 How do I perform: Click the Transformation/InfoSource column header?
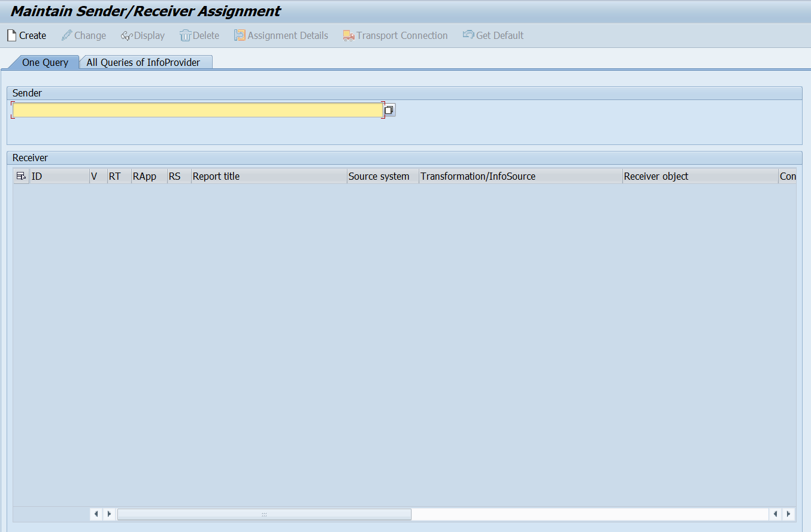pos(520,176)
